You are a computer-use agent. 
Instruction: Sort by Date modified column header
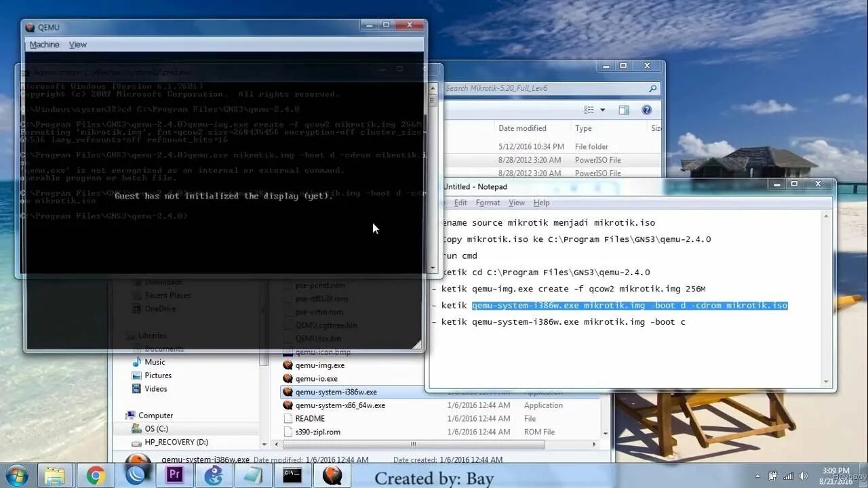pyautogui.click(x=522, y=128)
